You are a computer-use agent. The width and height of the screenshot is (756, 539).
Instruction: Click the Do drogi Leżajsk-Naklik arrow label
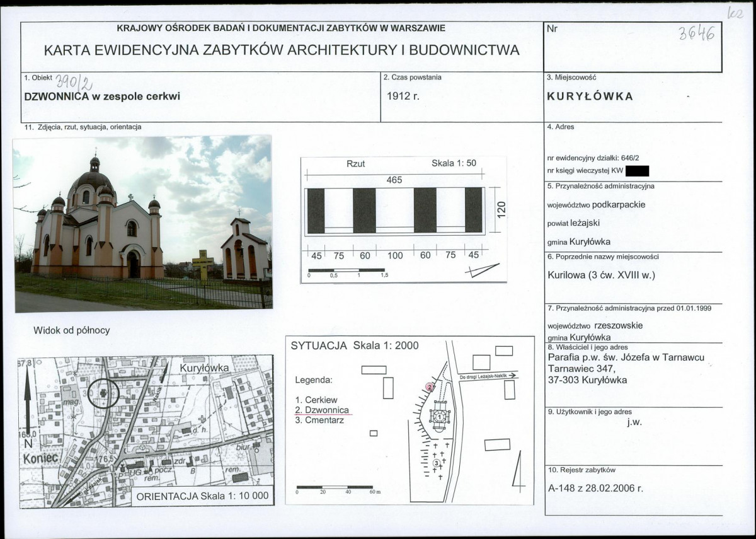coord(488,376)
